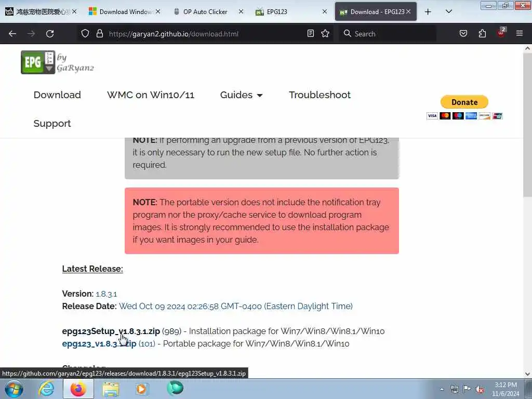Screen dimensions: 532x399
Task: Close the EPG123 tab
Action: click(325, 11)
